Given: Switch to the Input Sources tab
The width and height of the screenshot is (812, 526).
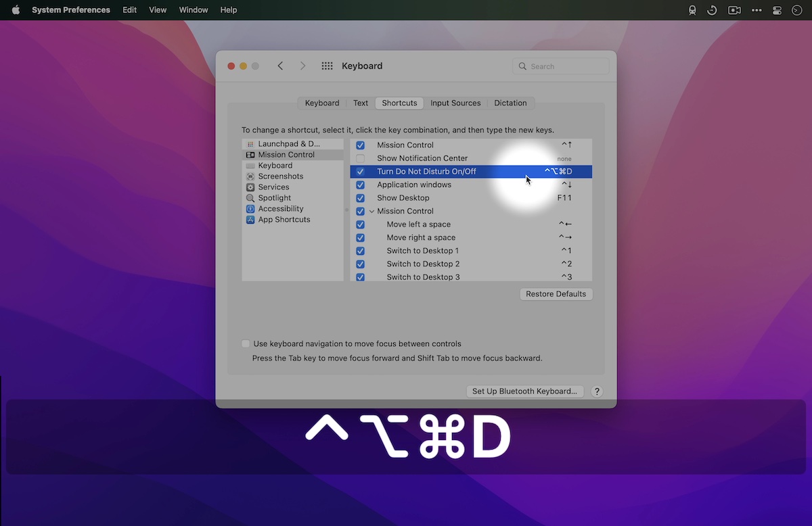Looking at the screenshot, I should (x=455, y=103).
